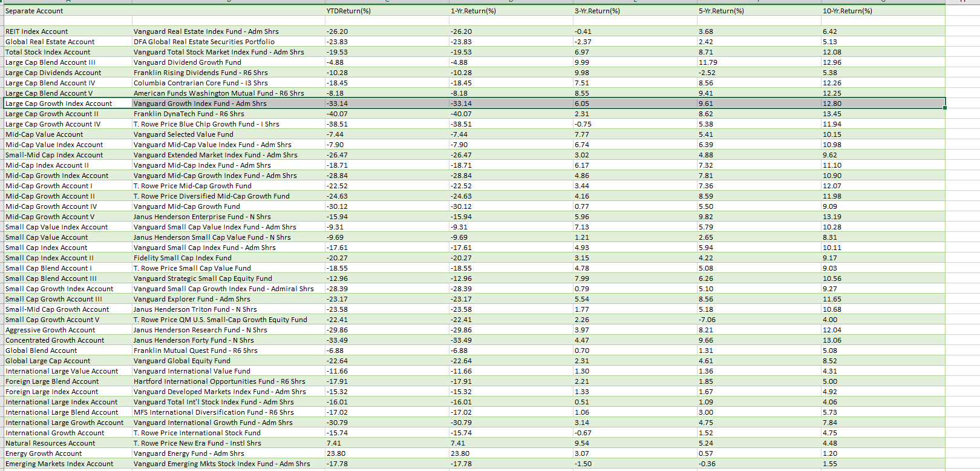Click 'Vanguard Explorer Fund - Adm Shrs'
This screenshot has width=980, height=471.
(229, 299)
